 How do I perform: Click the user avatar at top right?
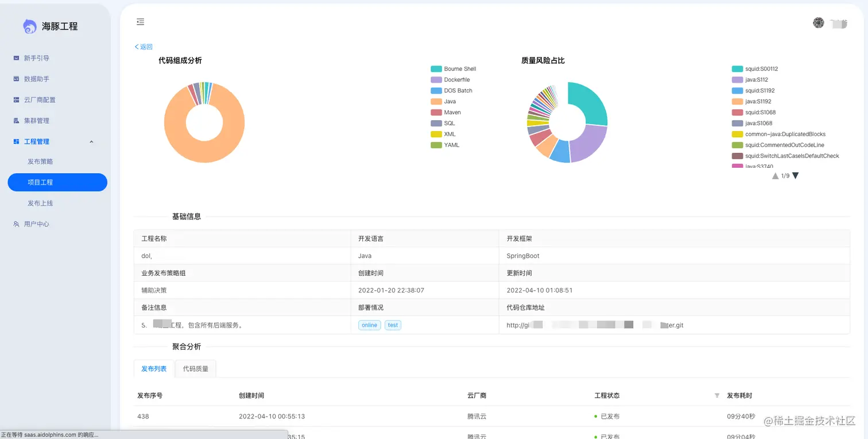point(819,22)
